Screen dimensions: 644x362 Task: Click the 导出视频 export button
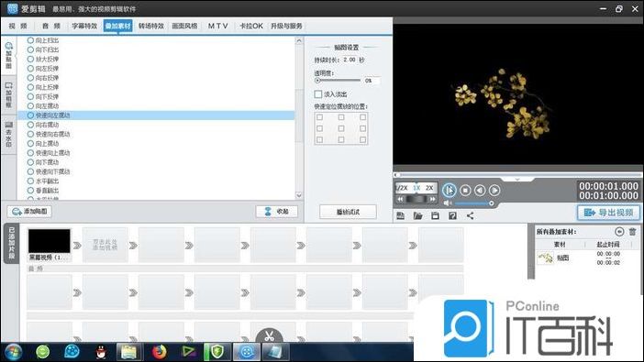tap(608, 213)
